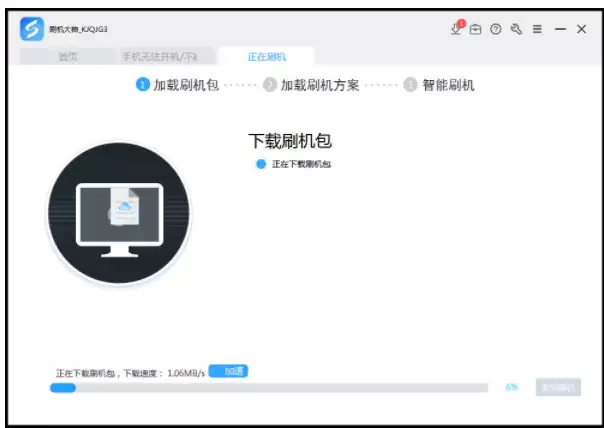Screen dimensions: 604x428
Task: Select the 正在刷机 tab
Action: [x=267, y=57]
